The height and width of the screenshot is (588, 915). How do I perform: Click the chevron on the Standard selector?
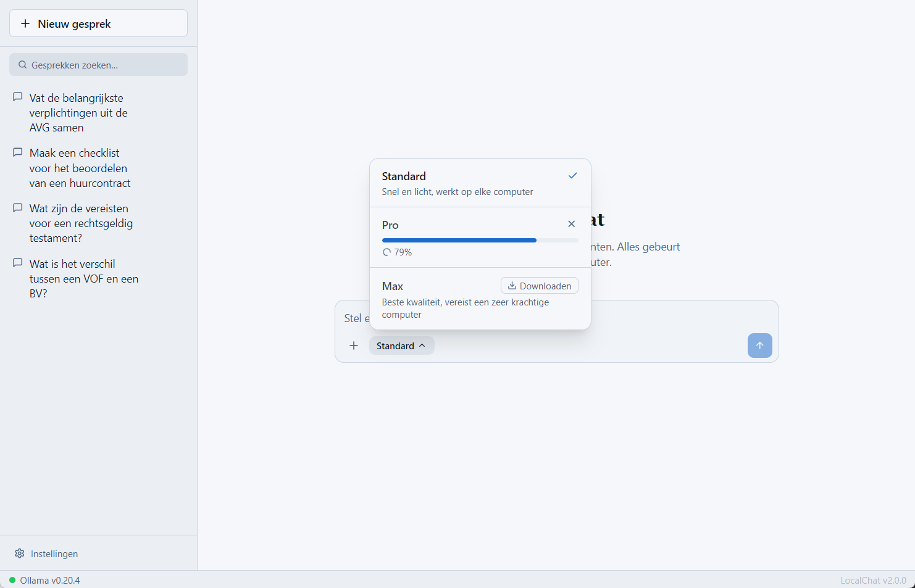pyautogui.click(x=422, y=346)
